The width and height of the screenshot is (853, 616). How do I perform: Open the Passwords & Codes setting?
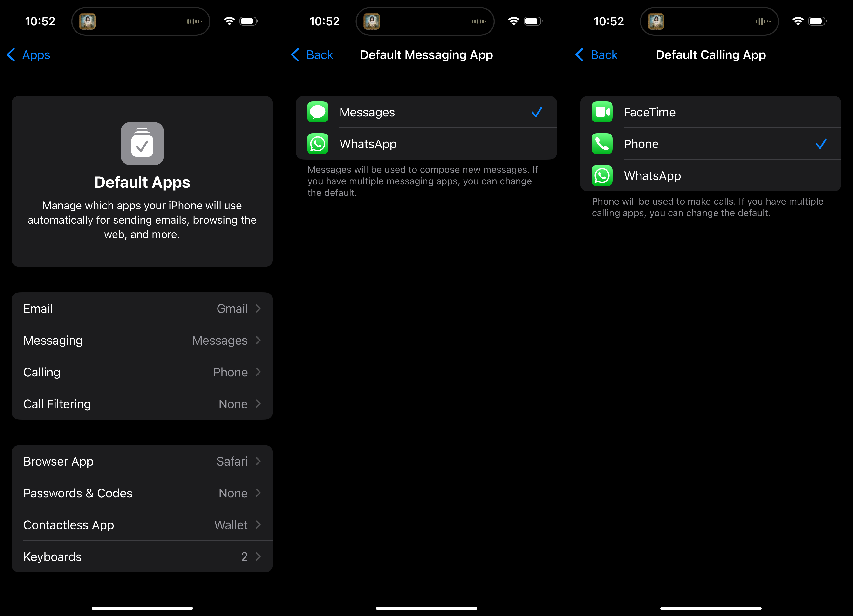pos(142,493)
